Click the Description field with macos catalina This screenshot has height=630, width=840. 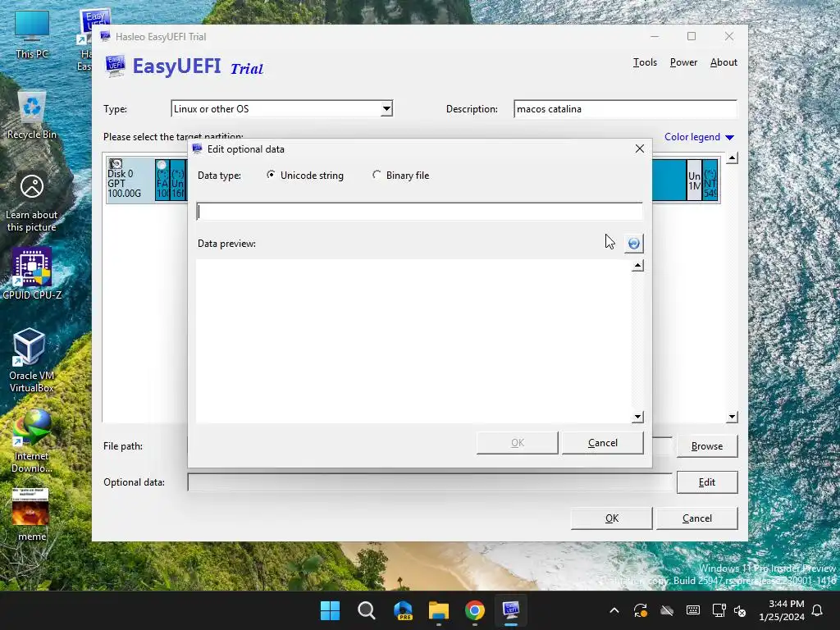coord(625,109)
